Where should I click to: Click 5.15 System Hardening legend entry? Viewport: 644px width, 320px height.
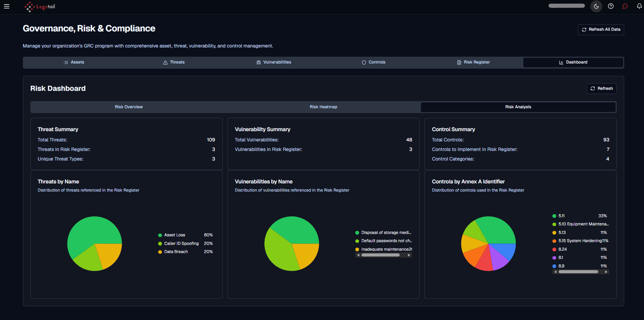click(x=580, y=241)
